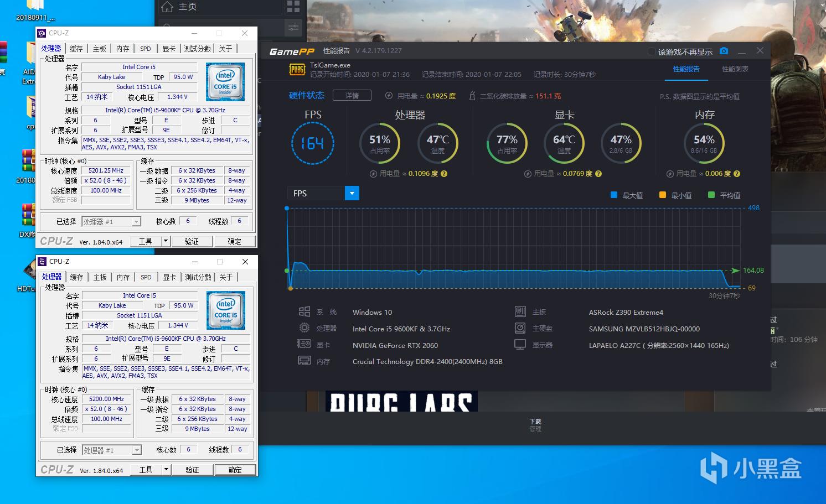This screenshot has height=504, width=826.
Task: Open 缓存 tab in upper CPU-Z window
Action: (76, 49)
